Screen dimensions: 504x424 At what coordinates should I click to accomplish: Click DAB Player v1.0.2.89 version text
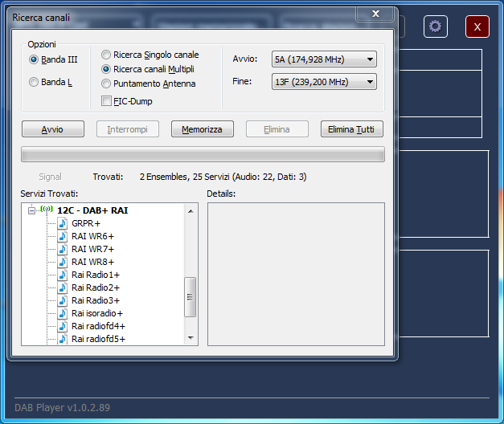63,408
